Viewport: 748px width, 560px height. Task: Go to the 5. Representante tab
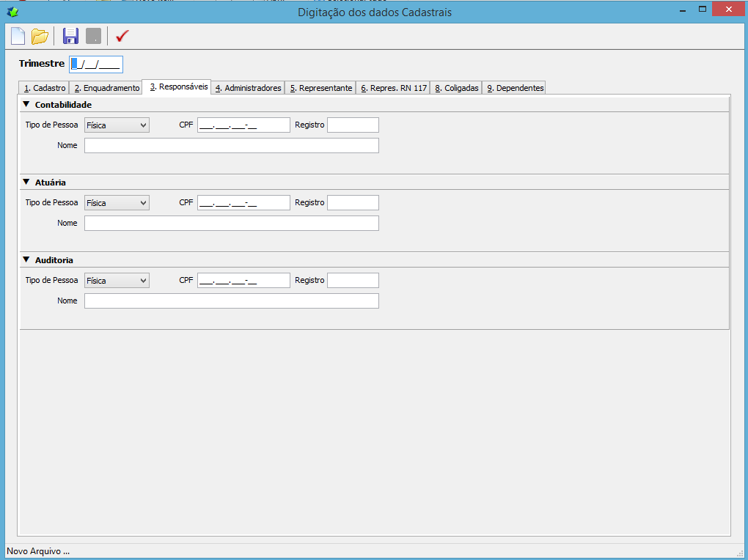click(320, 88)
